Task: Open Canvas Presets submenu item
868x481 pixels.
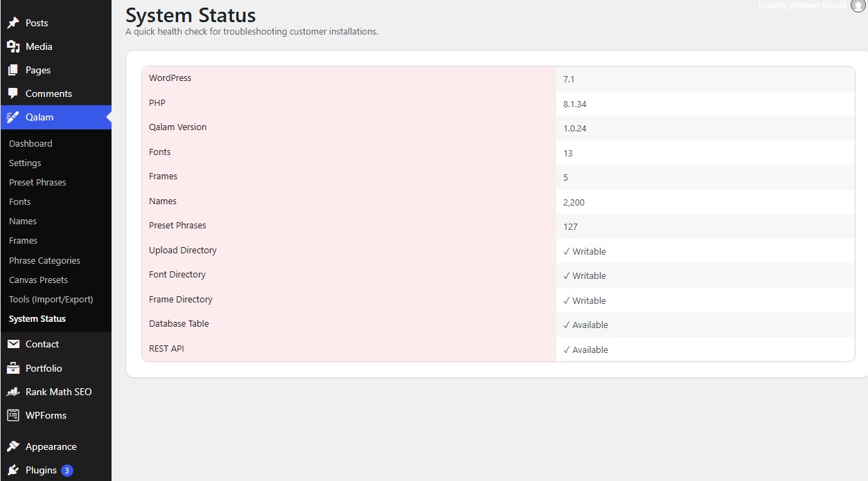Action: (x=38, y=280)
